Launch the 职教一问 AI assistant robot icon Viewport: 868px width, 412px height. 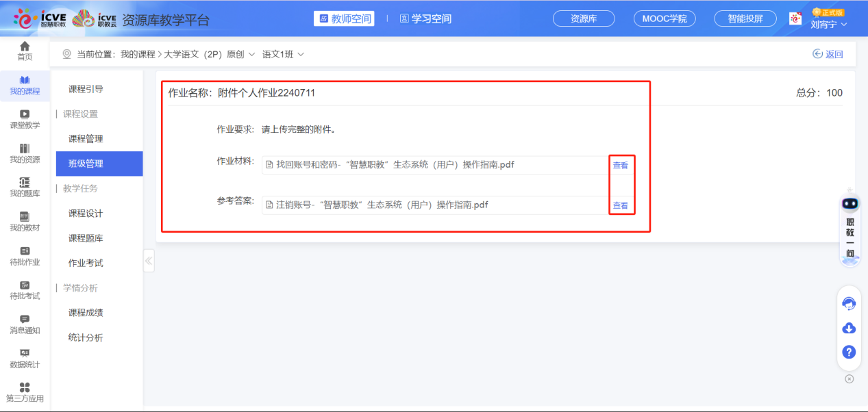(x=849, y=202)
